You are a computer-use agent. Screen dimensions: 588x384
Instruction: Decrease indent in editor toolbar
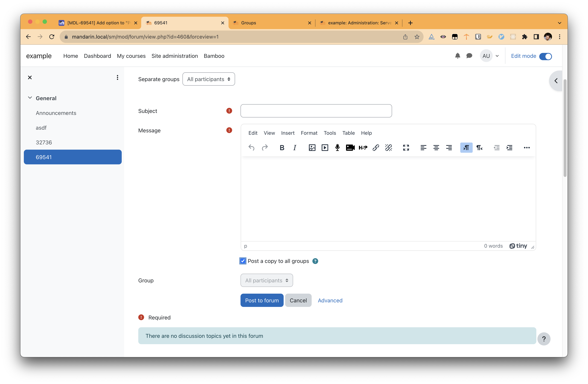tap(497, 148)
